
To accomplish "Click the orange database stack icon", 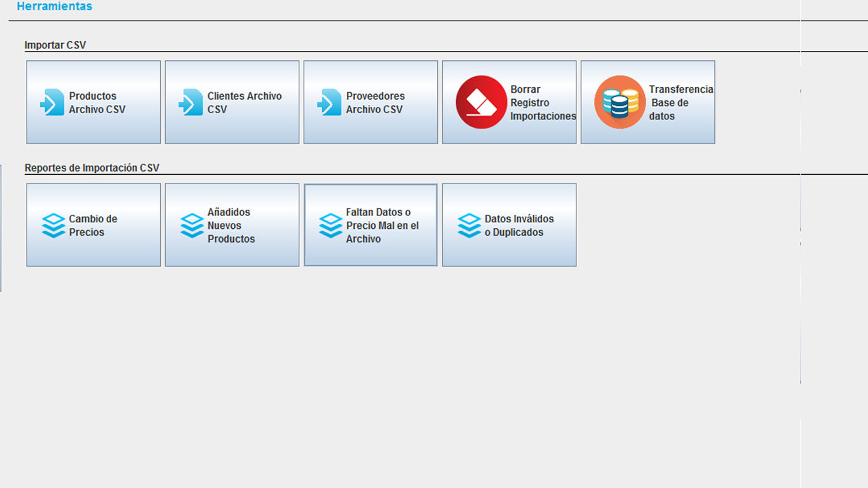I will (620, 102).
